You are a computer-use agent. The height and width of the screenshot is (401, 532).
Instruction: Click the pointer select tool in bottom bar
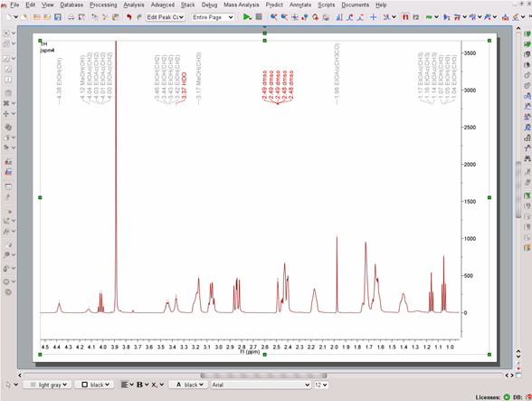click(8, 385)
